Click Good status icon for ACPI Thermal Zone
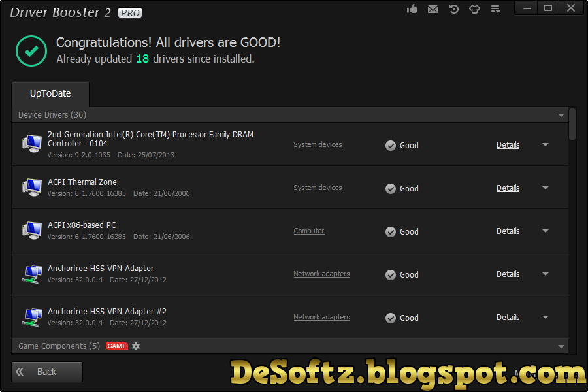Viewport: 588px width, 392px height. 391,189
